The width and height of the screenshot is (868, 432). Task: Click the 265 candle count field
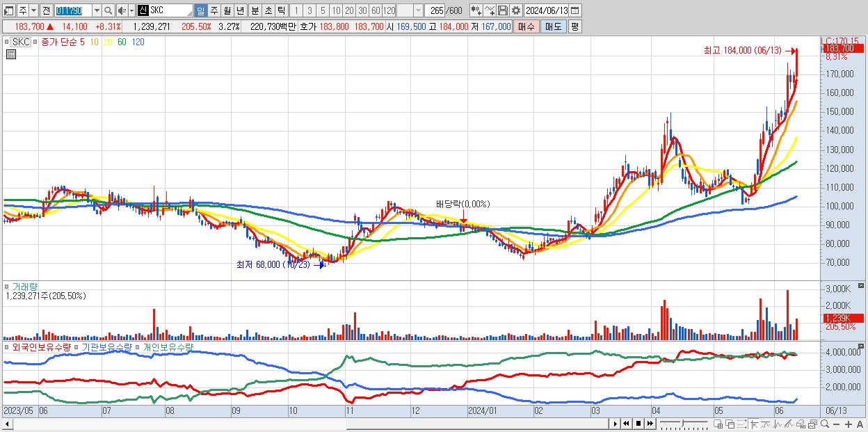[435, 10]
